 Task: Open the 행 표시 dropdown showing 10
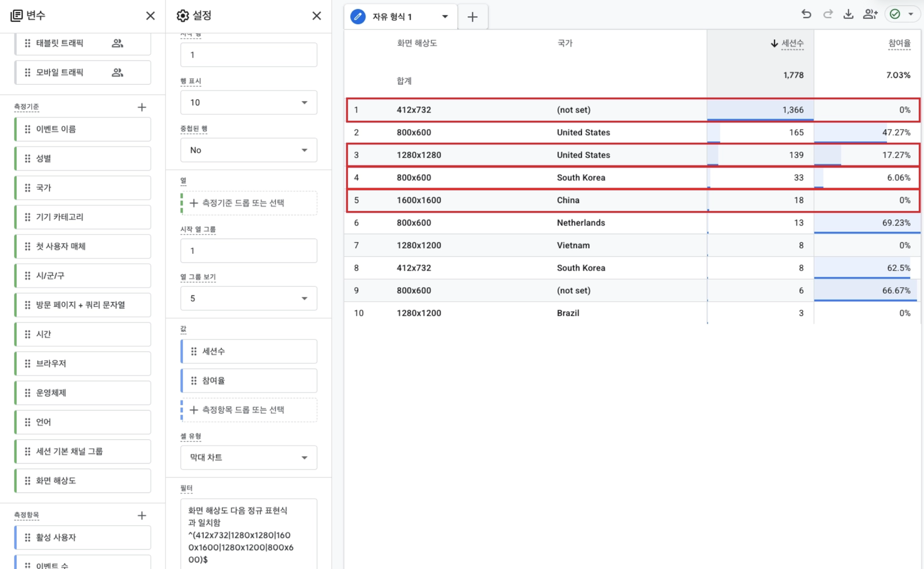tap(249, 102)
